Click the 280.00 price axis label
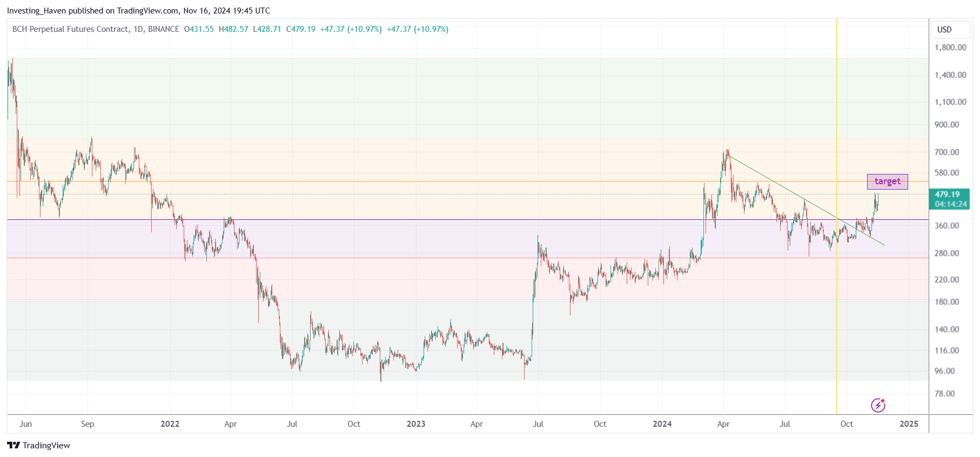Viewport: 980px width, 457px height. tap(947, 253)
